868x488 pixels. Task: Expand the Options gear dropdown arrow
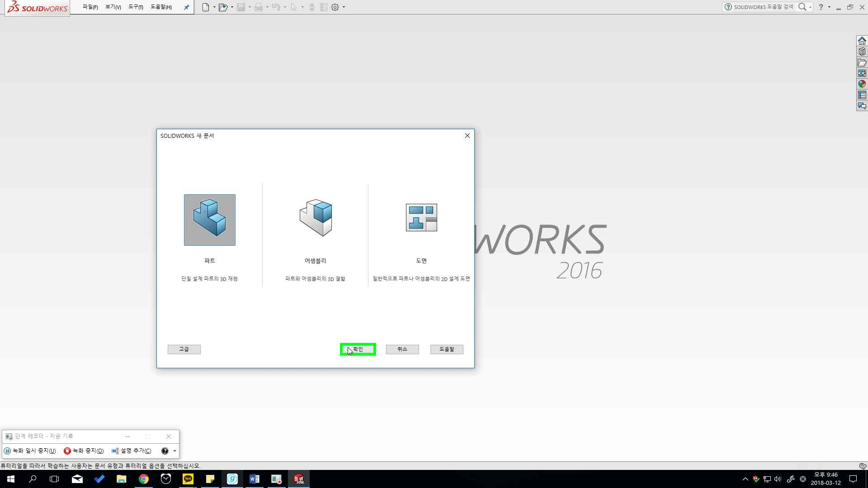(x=344, y=7)
